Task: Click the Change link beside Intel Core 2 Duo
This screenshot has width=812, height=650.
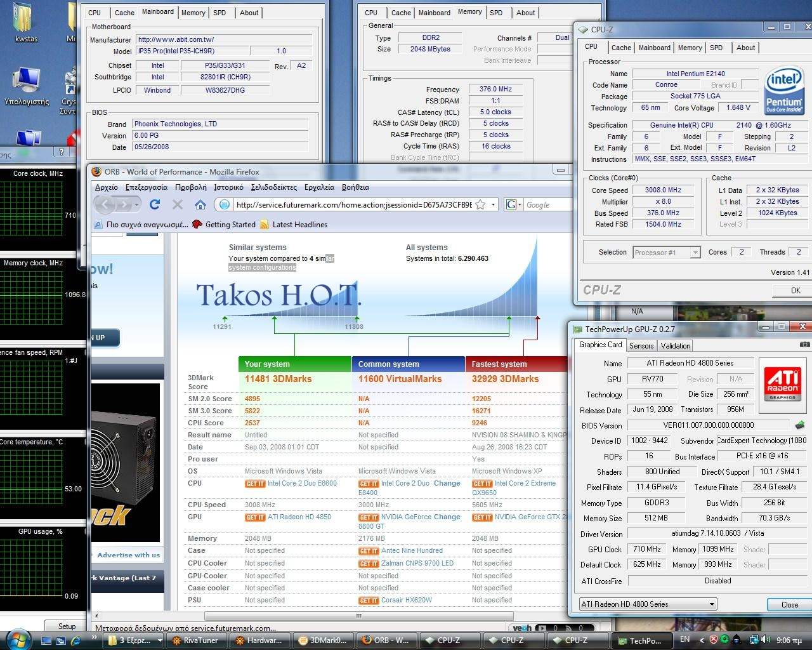Action: pos(447,483)
